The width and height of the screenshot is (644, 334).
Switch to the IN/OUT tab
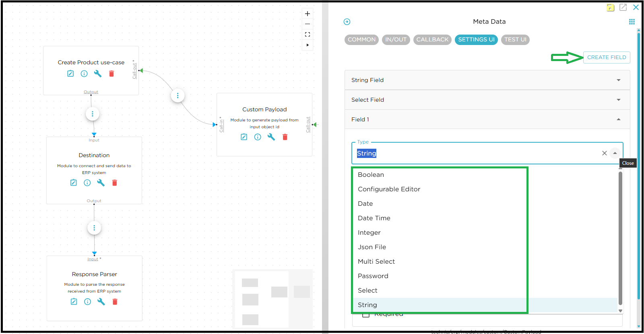pos(396,39)
